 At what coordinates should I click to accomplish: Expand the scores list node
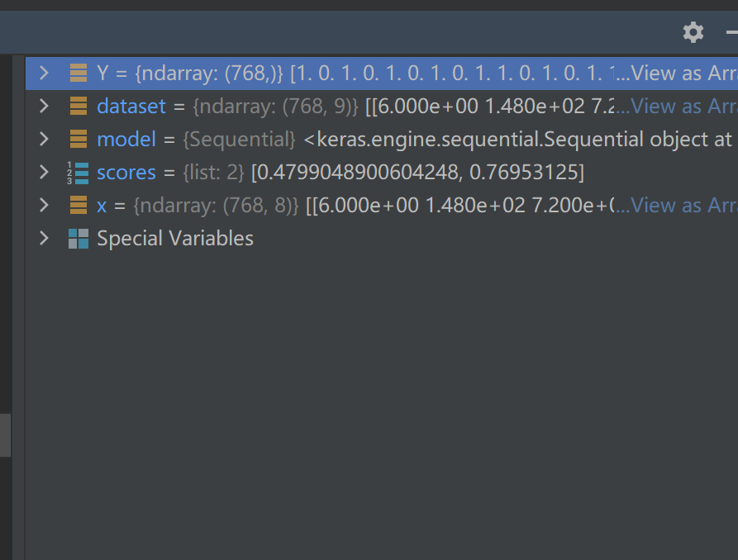click(x=45, y=172)
